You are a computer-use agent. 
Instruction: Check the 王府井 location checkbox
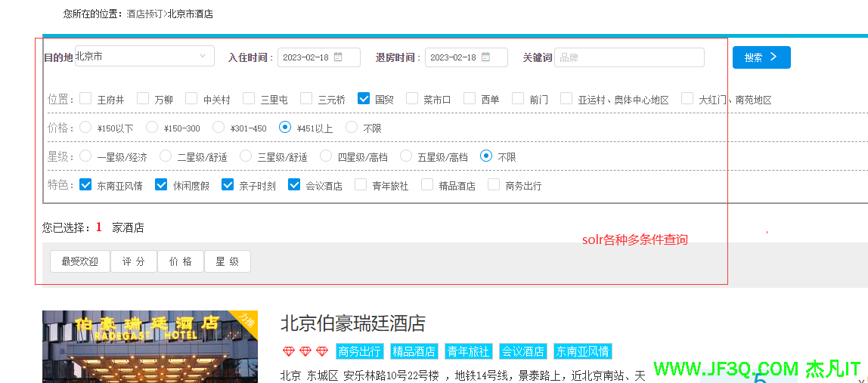pos(85,98)
